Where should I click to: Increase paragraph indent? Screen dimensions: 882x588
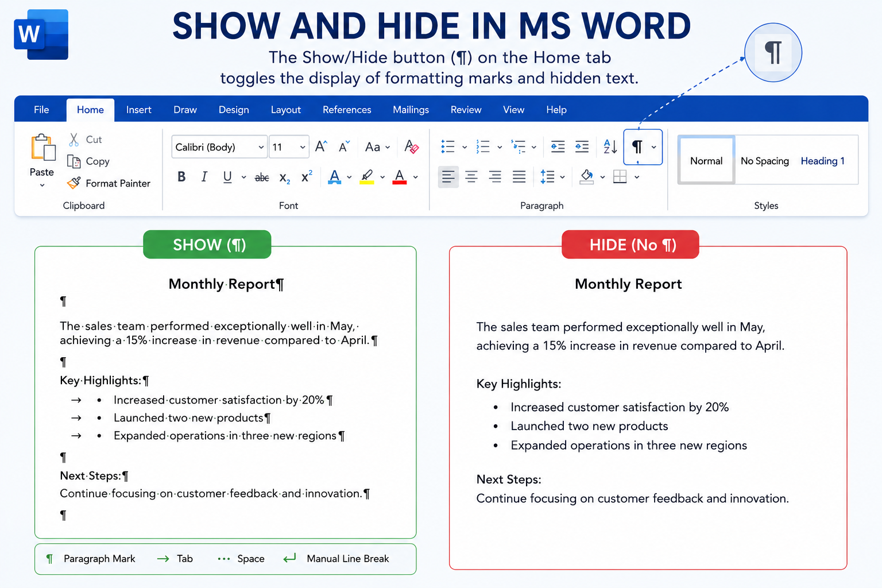tap(582, 147)
